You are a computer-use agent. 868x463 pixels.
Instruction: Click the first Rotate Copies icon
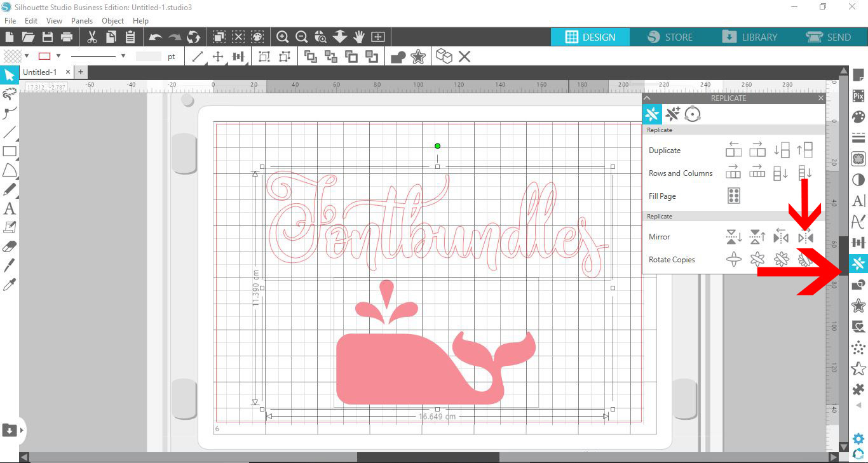point(734,259)
